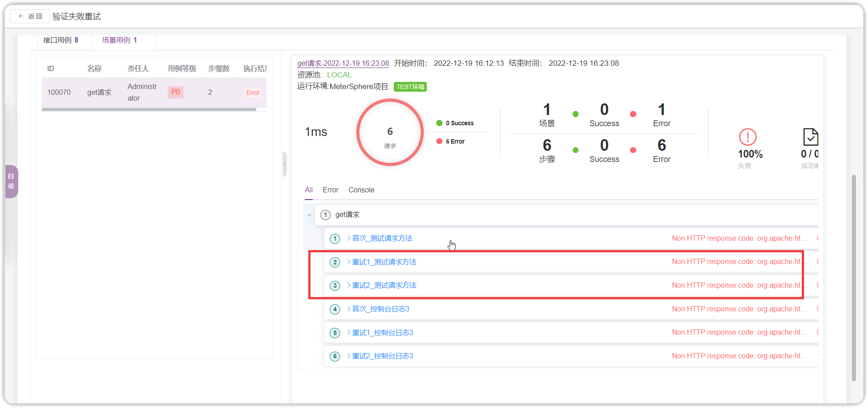Select the 100070 row ID cell

[59, 93]
